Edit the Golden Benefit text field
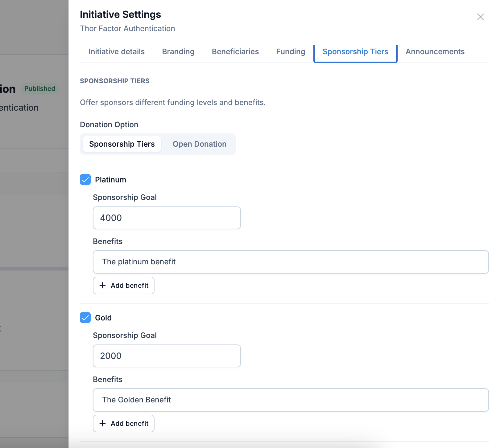This screenshot has width=496, height=448. pyautogui.click(x=291, y=400)
